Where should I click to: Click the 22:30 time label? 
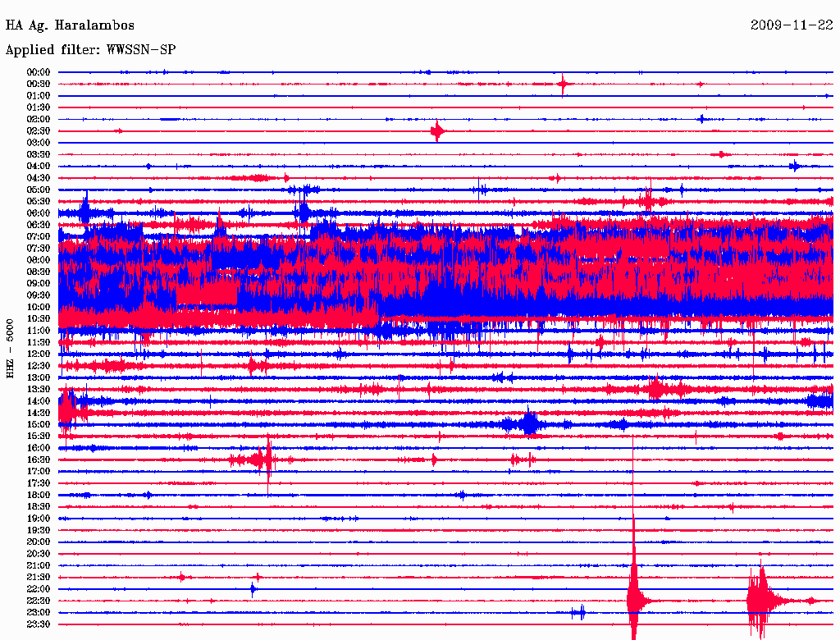click(39, 601)
